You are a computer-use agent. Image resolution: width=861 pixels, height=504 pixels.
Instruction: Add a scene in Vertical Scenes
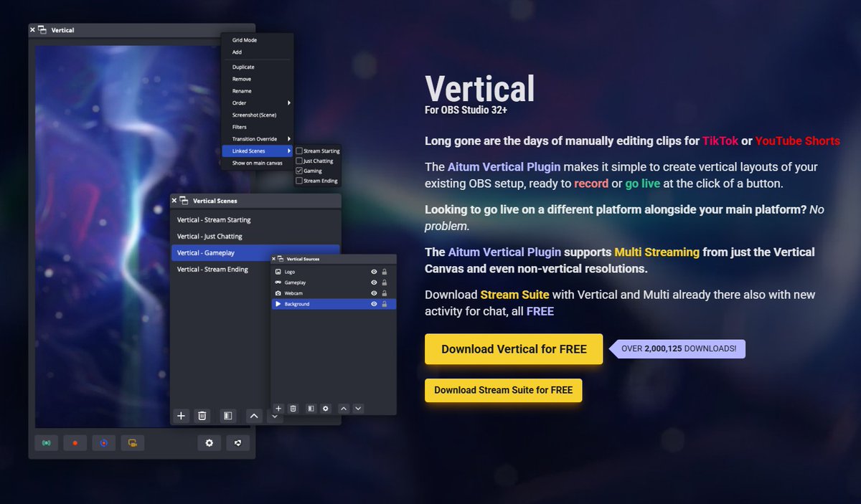pos(182,416)
